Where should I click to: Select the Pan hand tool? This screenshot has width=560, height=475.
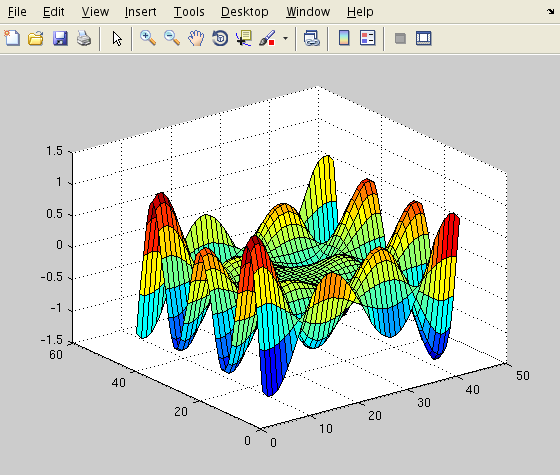[x=196, y=38]
